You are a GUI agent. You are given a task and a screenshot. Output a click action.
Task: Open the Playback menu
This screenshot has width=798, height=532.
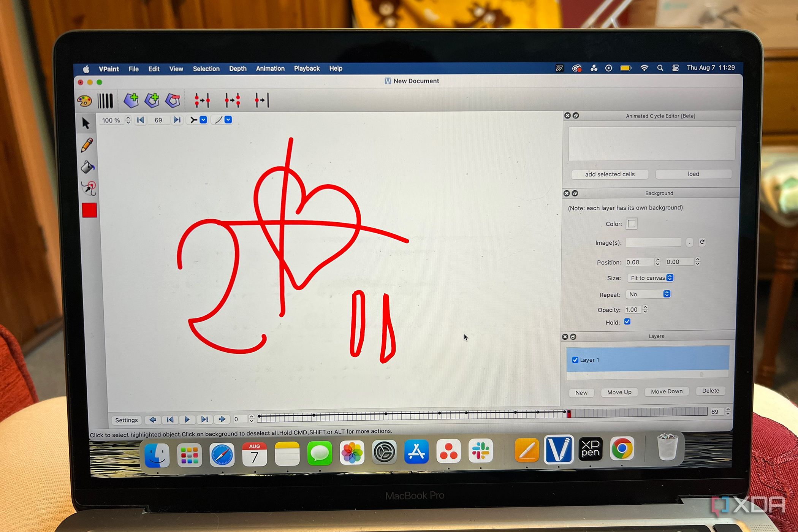click(307, 68)
